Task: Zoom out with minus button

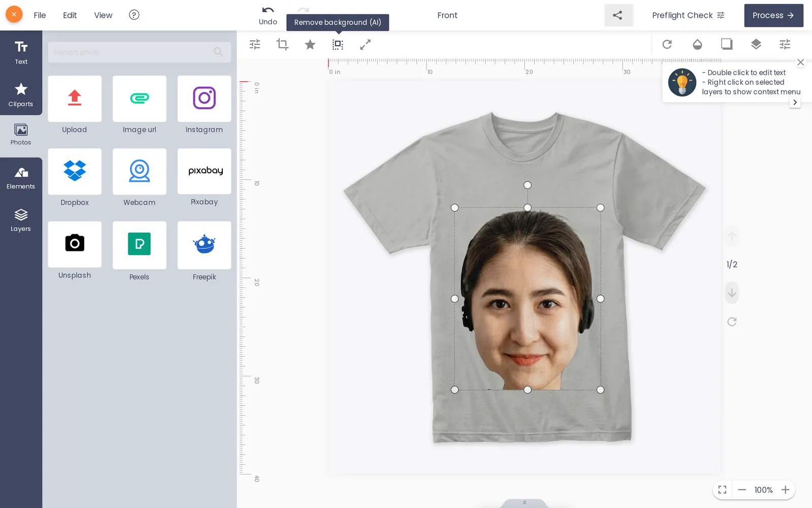Action: tap(742, 490)
